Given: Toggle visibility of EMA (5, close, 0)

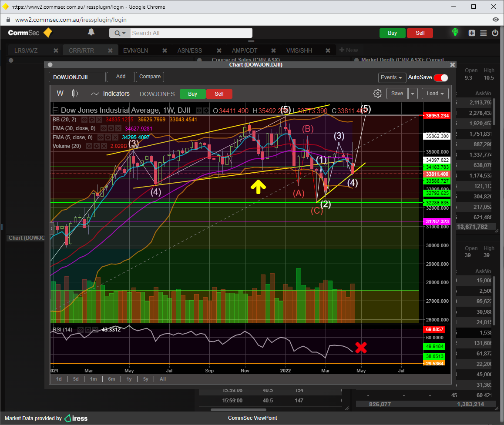Looking at the screenshot, I should coord(100,137).
